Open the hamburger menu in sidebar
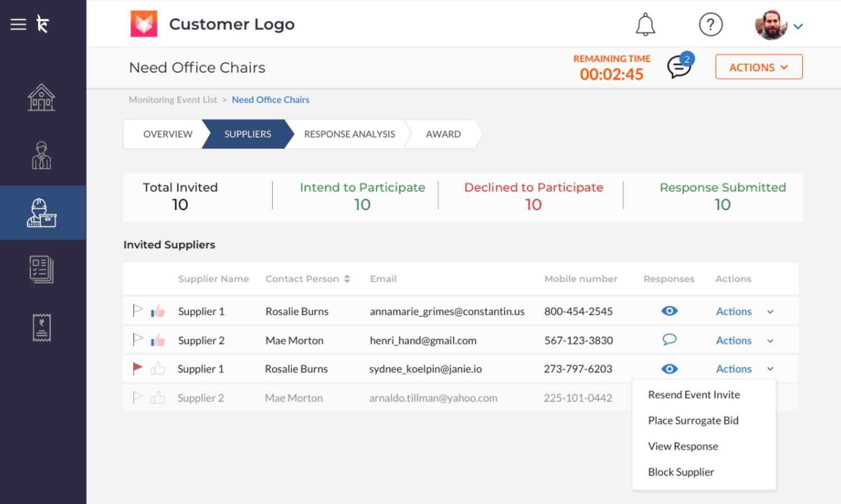This screenshot has width=841, height=504. click(18, 24)
